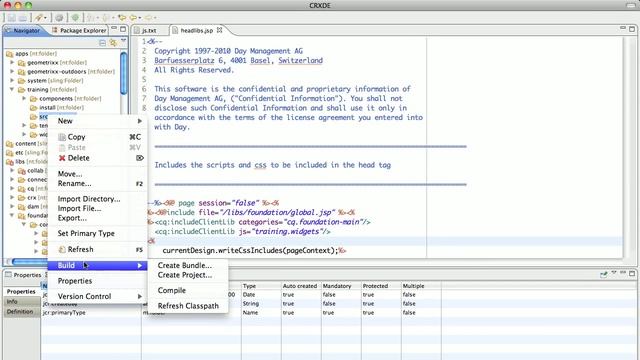640x360 pixels.
Task: Select Create Bundle... in Build submenu
Action: click(188, 265)
